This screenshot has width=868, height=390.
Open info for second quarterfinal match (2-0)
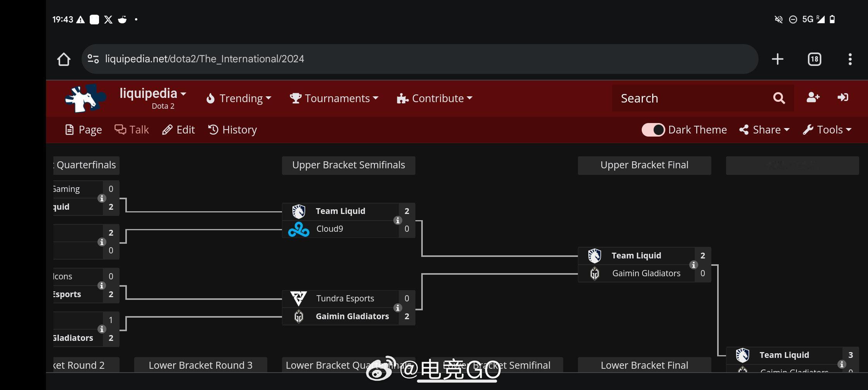point(102,242)
